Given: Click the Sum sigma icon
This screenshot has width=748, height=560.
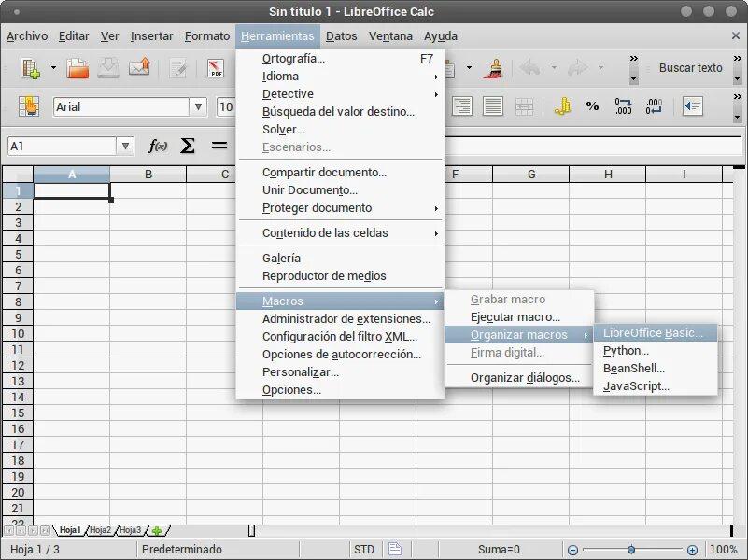Looking at the screenshot, I should [188, 146].
